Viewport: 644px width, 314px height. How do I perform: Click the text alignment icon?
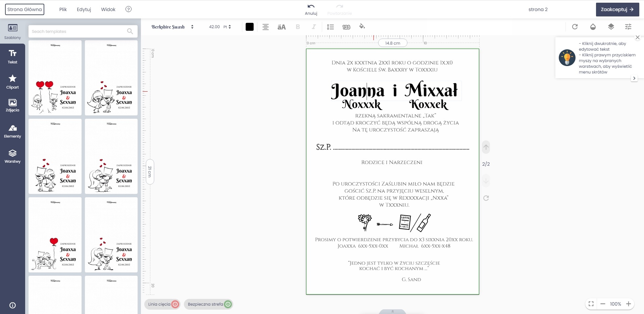265,27
